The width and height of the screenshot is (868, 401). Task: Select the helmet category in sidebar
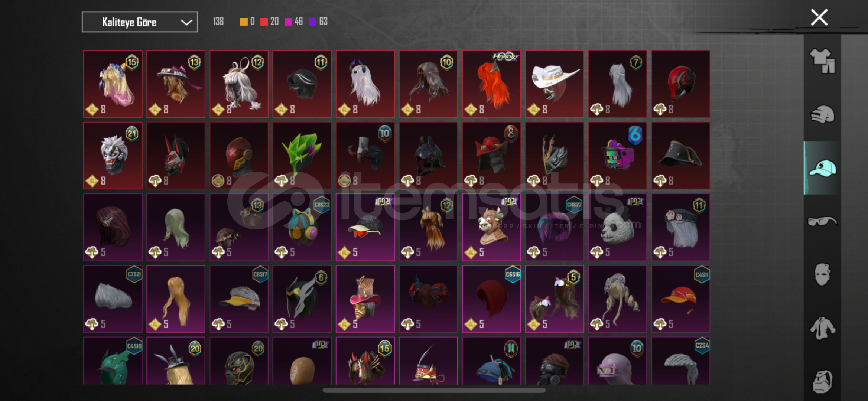[822, 114]
